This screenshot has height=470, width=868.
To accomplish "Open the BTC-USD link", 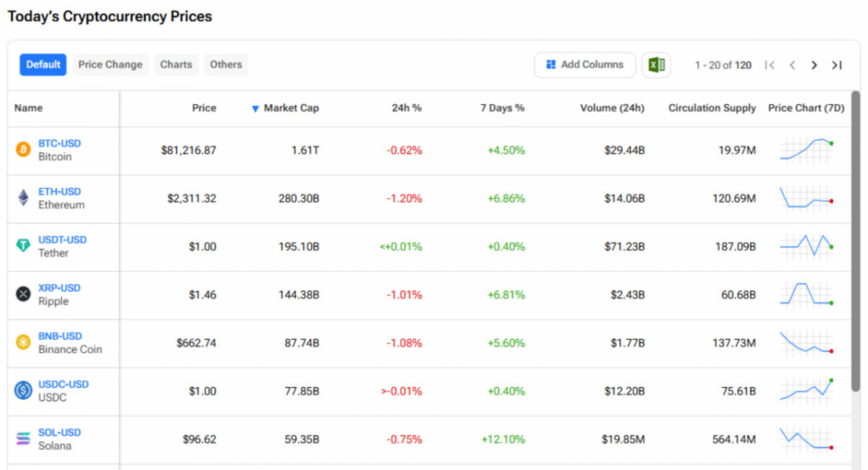I will pyautogui.click(x=59, y=143).
